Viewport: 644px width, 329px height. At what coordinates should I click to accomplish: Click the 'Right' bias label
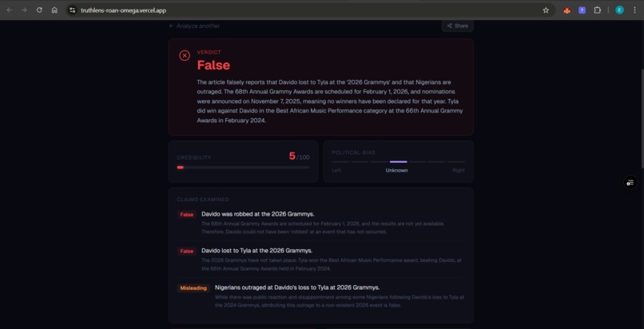tap(459, 170)
